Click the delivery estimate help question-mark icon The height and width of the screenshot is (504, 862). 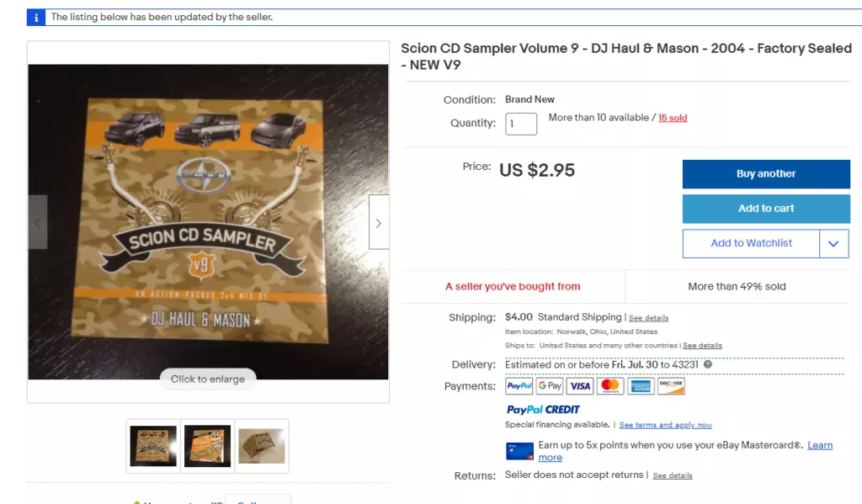click(708, 364)
